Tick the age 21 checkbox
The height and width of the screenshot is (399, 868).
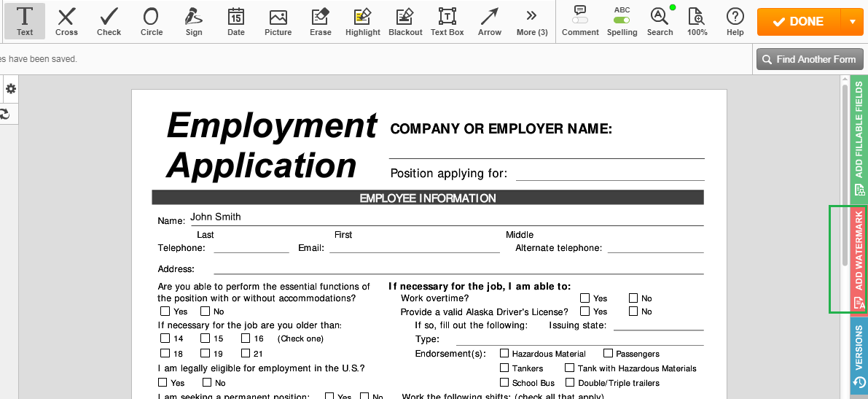click(246, 353)
